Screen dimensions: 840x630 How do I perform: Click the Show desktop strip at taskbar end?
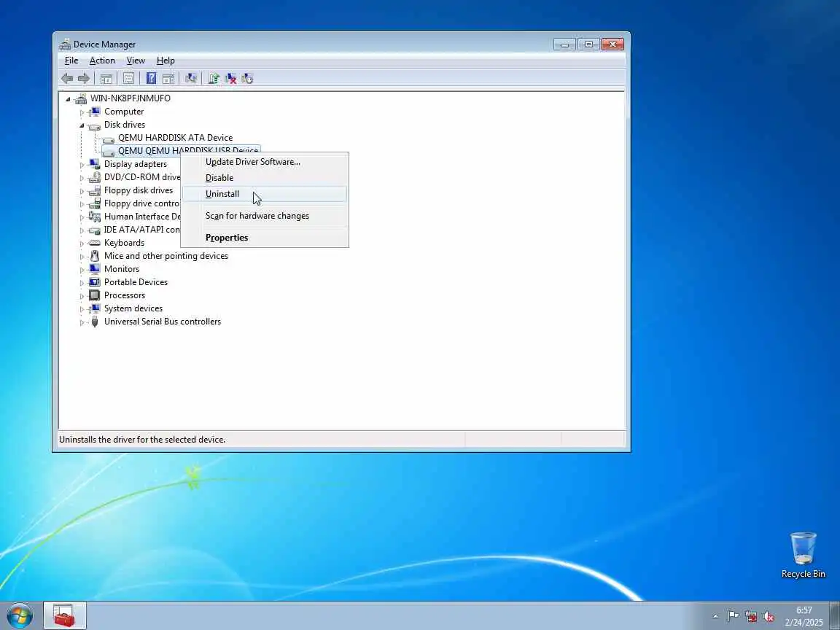[x=835, y=615]
